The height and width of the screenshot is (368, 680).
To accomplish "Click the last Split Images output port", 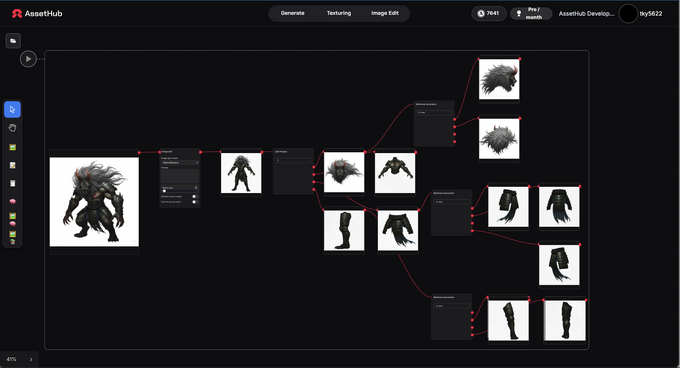I will (314, 189).
